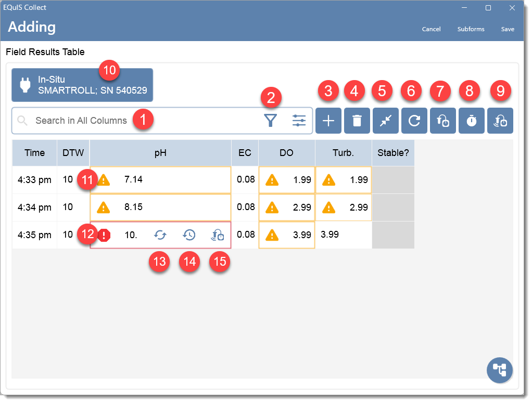The image size is (532, 403).
Task: Select the 4:35 pm time cell
Action: [x=34, y=235]
